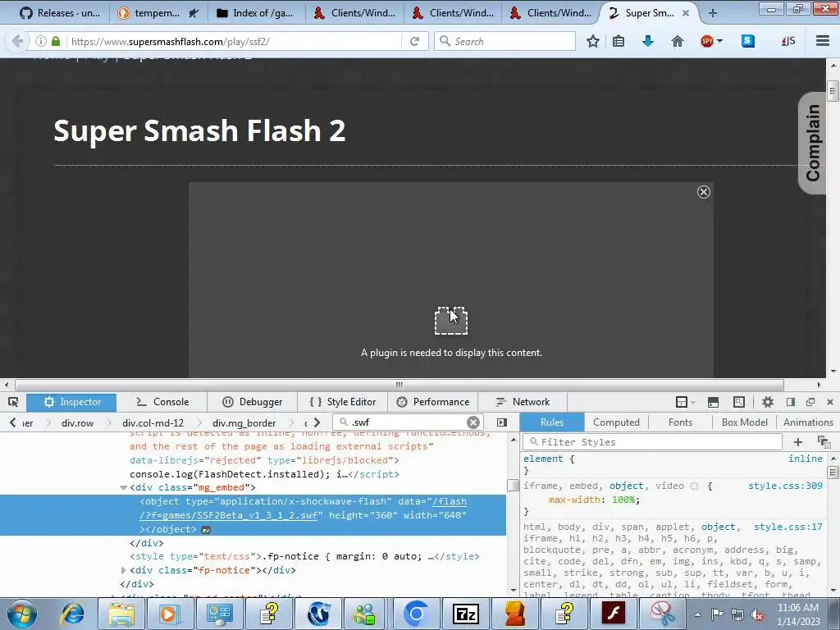This screenshot has height=630, width=840.
Task: Open the Debugger tab
Action: (x=252, y=402)
